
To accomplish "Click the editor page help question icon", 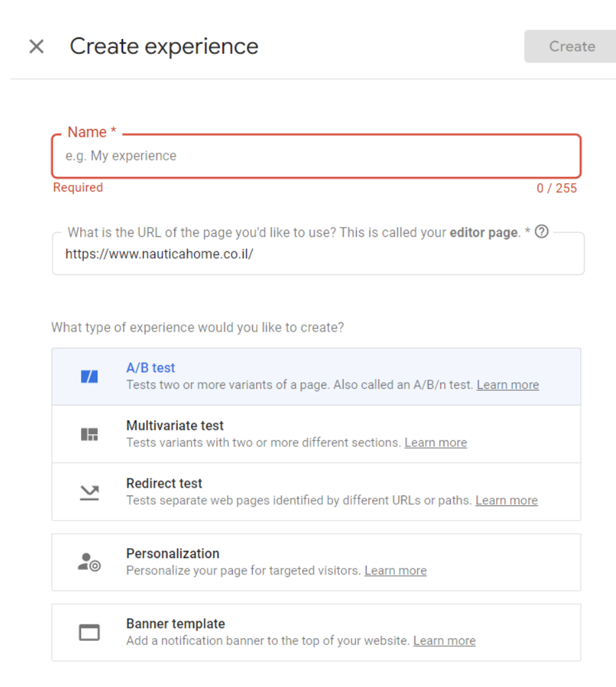I will tap(542, 232).
